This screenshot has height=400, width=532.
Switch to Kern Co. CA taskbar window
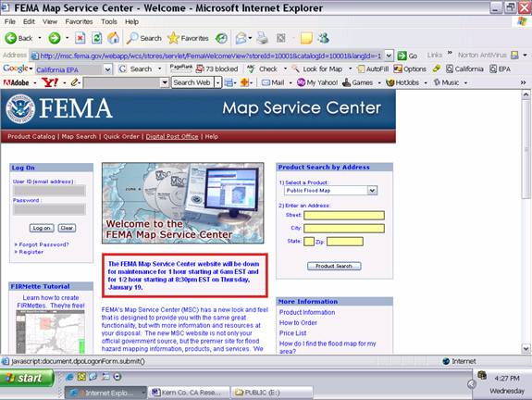pyautogui.click(x=189, y=393)
